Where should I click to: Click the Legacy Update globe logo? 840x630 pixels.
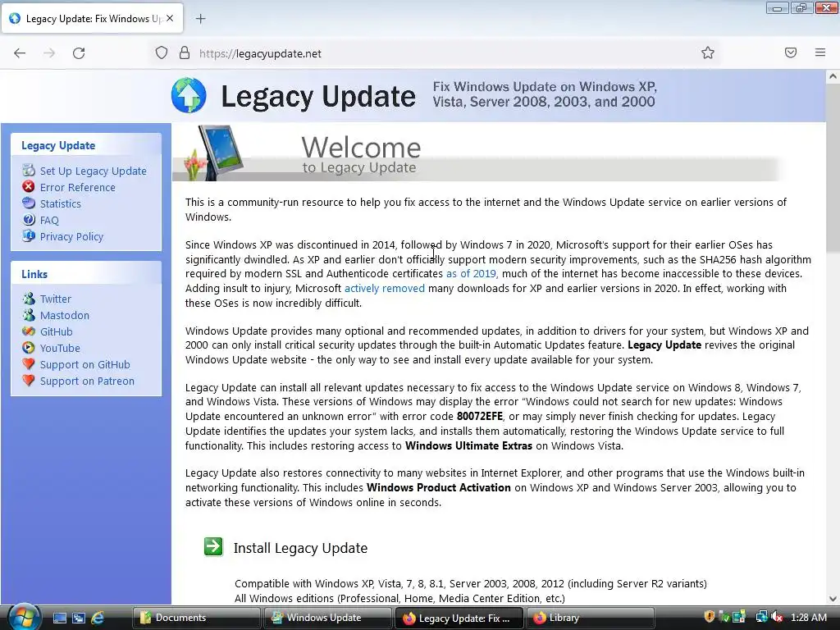pos(189,95)
